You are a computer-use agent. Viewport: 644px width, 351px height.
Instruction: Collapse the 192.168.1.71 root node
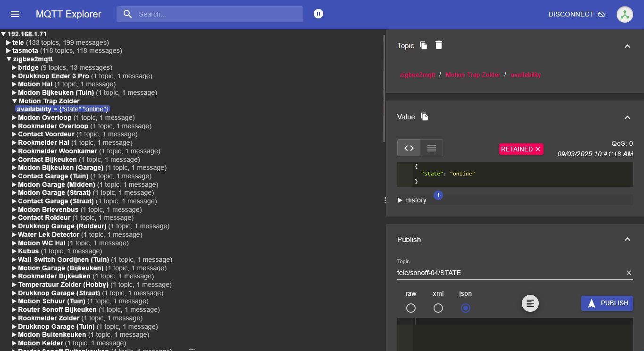coord(3,34)
